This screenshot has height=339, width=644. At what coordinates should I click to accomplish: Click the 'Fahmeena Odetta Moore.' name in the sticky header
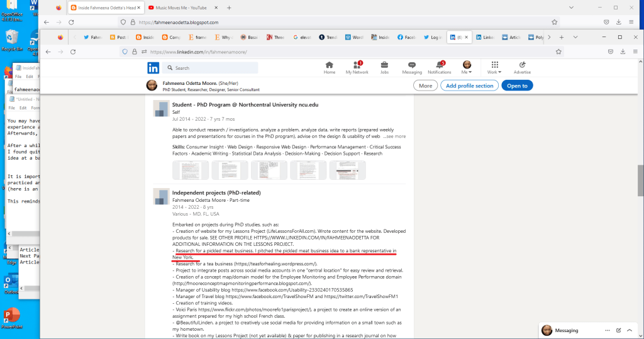click(190, 83)
